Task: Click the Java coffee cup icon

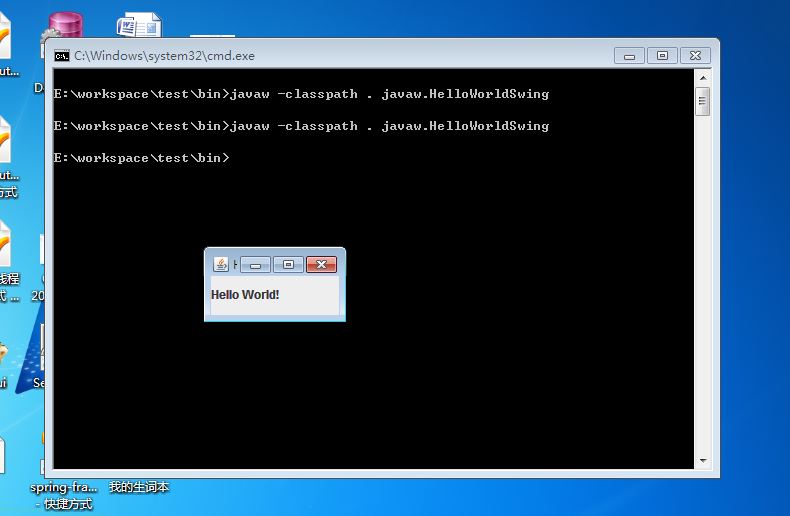Action: coord(221,264)
